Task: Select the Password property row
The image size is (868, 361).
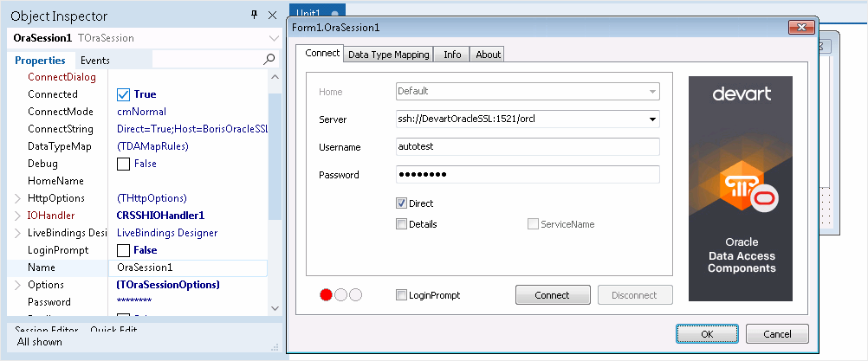Action: point(137,302)
